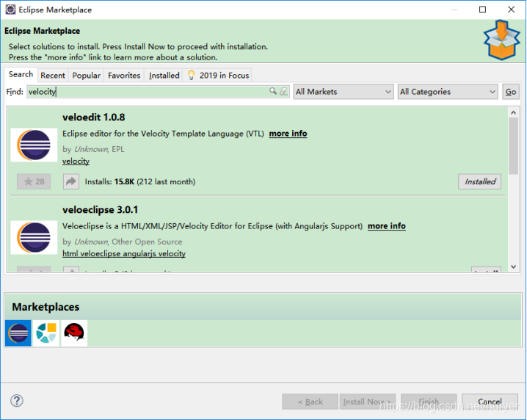Click the Installed button for veloedit
The height and width of the screenshot is (420, 527).
(479, 181)
